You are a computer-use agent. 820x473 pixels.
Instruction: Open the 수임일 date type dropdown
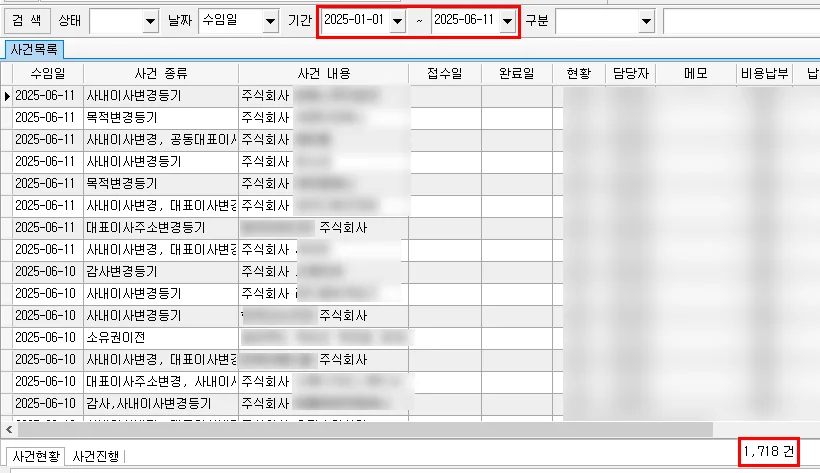[270, 21]
